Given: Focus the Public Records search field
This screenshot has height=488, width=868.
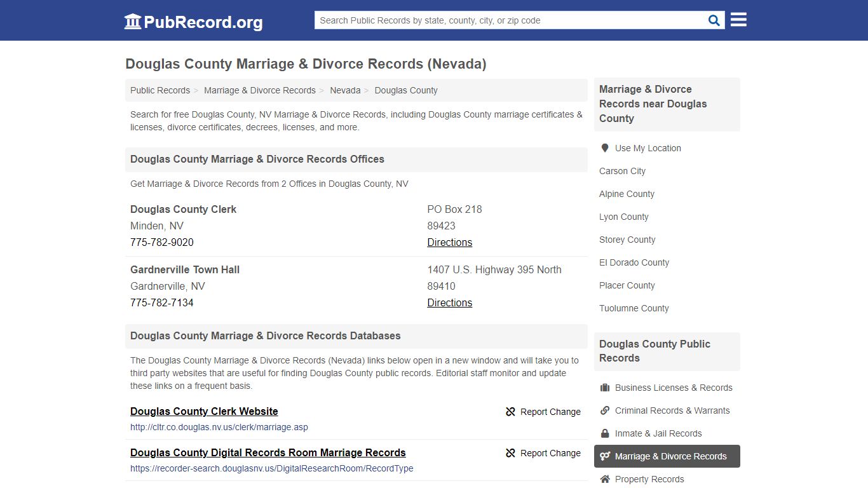Looking at the screenshot, I should pyautogui.click(x=510, y=20).
